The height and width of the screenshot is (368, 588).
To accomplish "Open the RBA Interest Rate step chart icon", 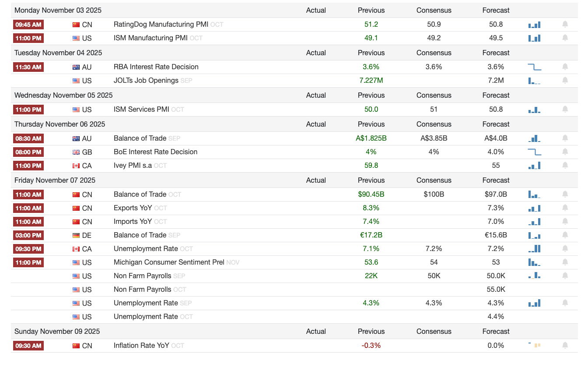I will tap(534, 67).
